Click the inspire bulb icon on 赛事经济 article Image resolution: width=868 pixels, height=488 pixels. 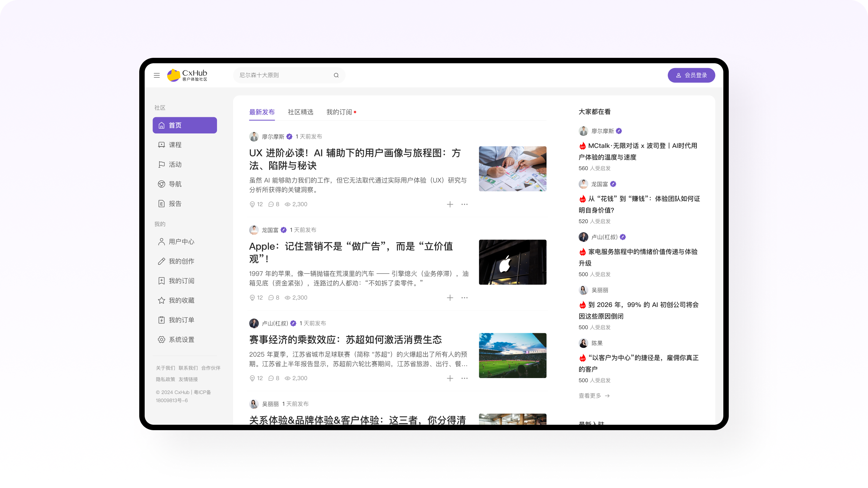(252, 378)
